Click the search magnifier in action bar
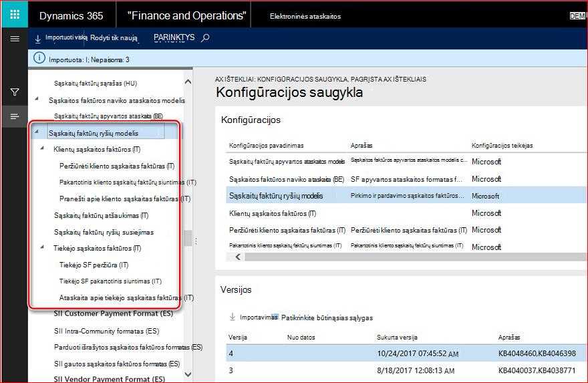The image size is (588, 383). point(206,38)
